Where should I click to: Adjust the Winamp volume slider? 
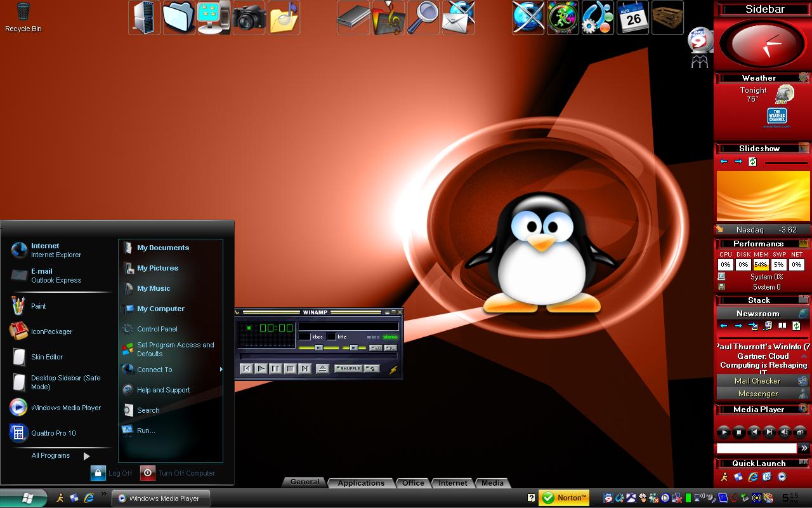[x=318, y=347]
